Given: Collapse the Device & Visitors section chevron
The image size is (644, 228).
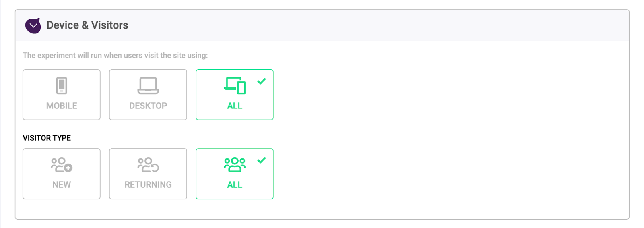Looking at the screenshot, I should click(33, 26).
